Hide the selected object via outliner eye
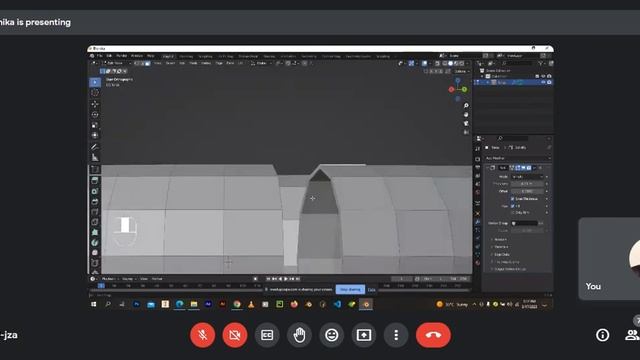Screen dimensions: 640x360 pyautogui.click(x=543, y=82)
